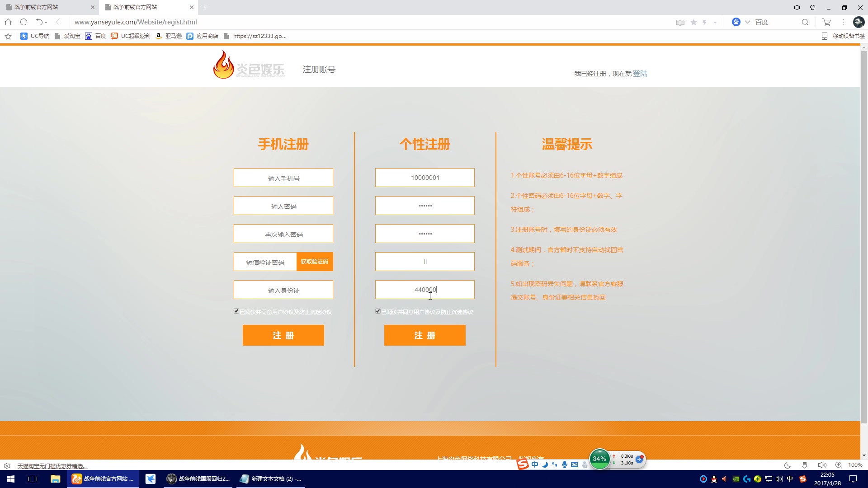Click the 100% zoom level control

coord(855,465)
